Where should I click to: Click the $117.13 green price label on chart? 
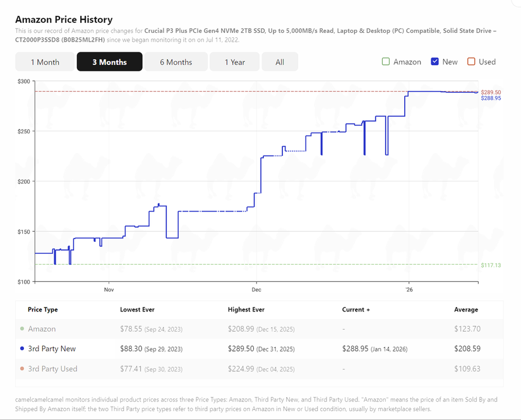click(491, 265)
